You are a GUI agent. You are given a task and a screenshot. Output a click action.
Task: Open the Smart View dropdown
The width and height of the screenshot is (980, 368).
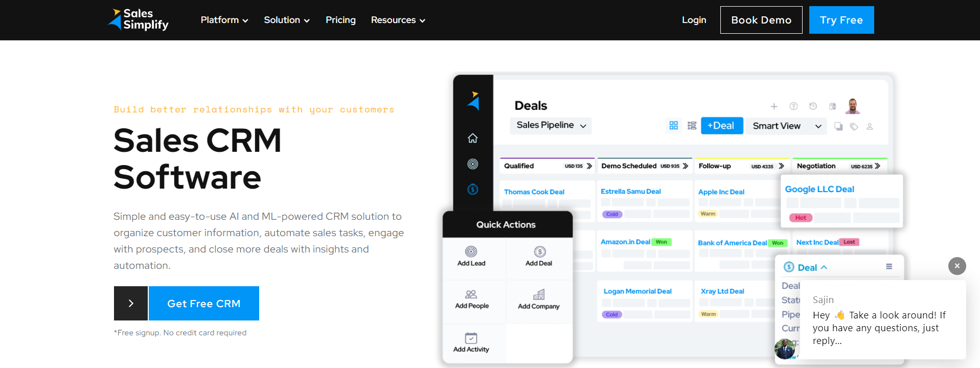(787, 126)
